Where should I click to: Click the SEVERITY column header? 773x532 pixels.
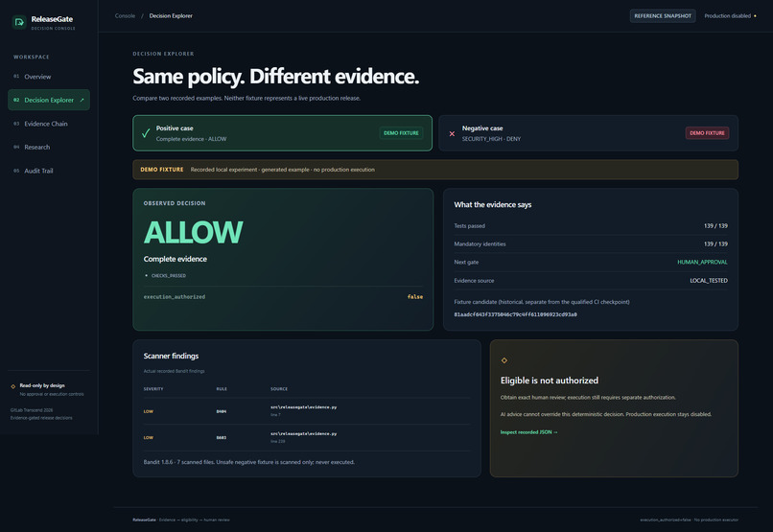(x=153, y=389)
